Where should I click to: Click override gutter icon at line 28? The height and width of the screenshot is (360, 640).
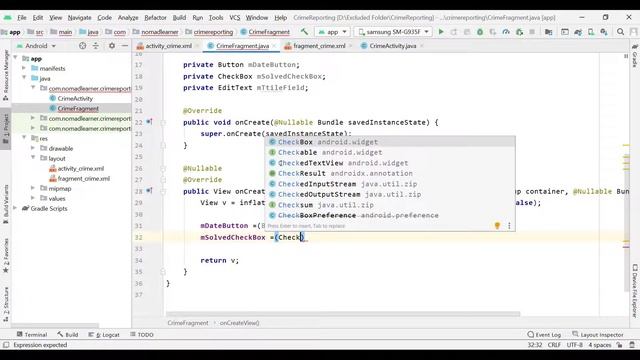[149, 191]
